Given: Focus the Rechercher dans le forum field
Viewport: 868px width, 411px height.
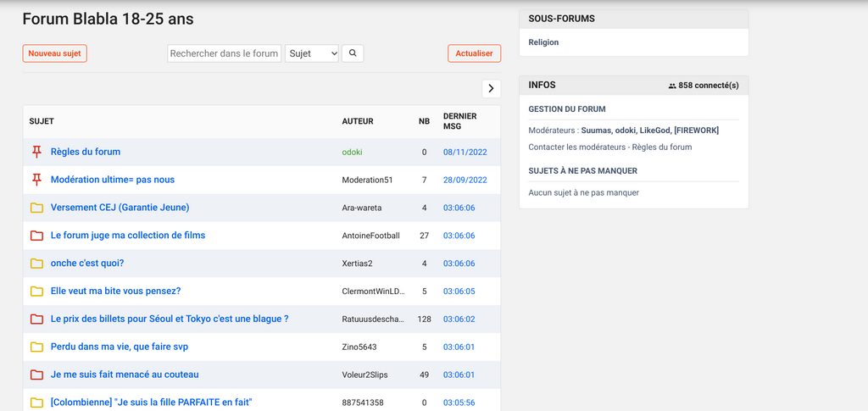Looking at the screenshot, I should coord(224,53).
